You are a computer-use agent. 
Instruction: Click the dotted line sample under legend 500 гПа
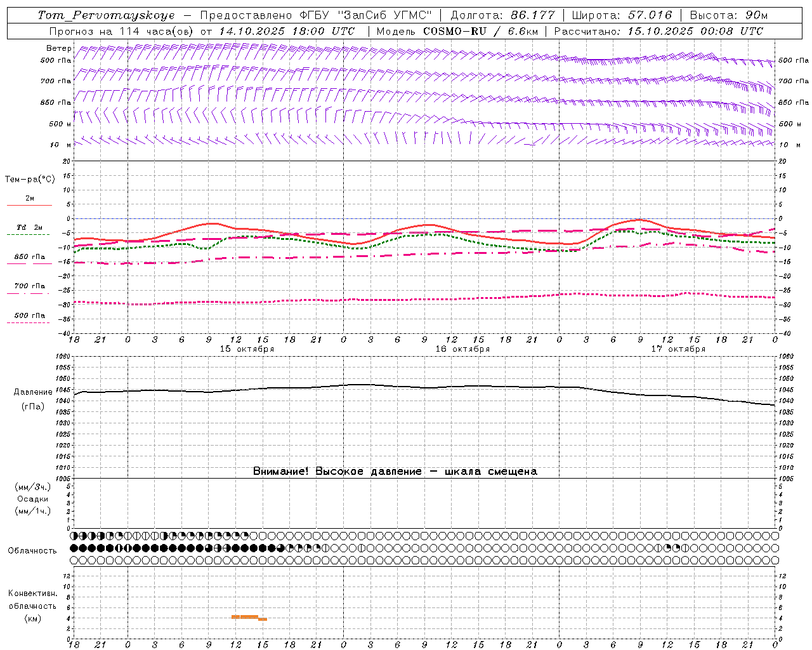[29, 322]
